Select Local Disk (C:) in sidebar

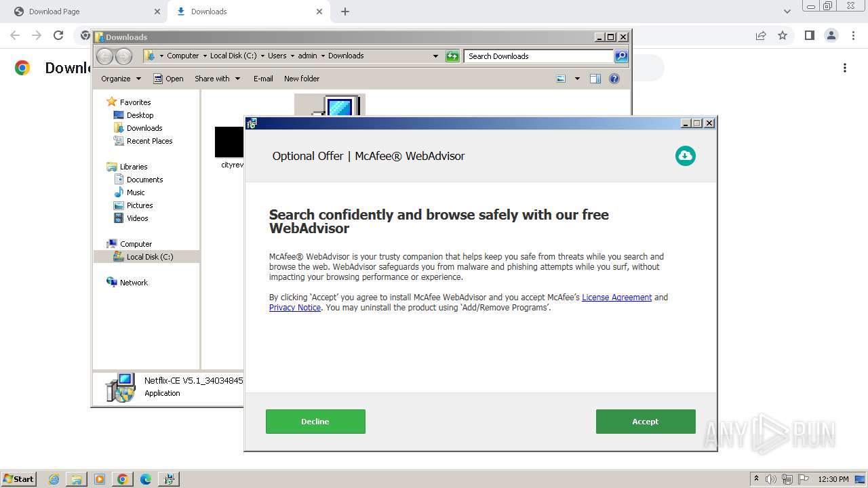pos(146,257)
